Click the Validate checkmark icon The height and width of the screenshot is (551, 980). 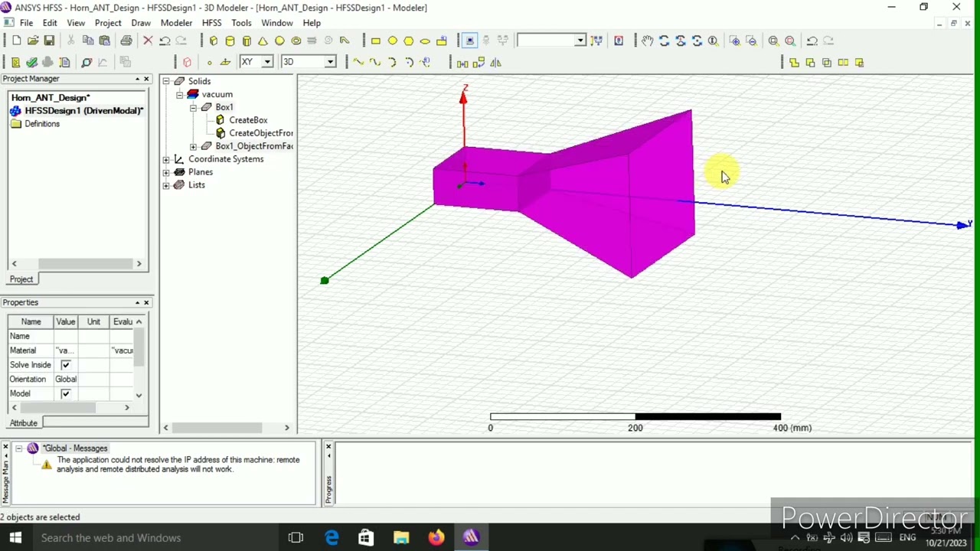click(31, 62)
